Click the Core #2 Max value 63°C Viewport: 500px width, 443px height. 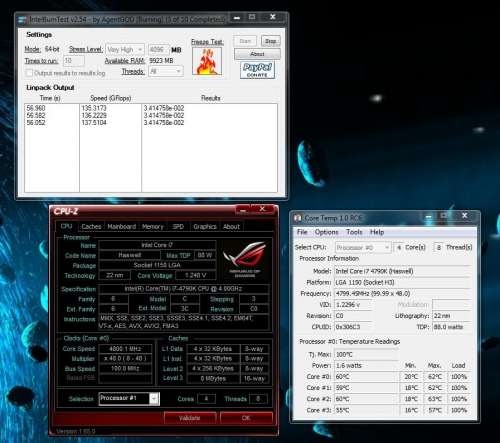point(435,399)
